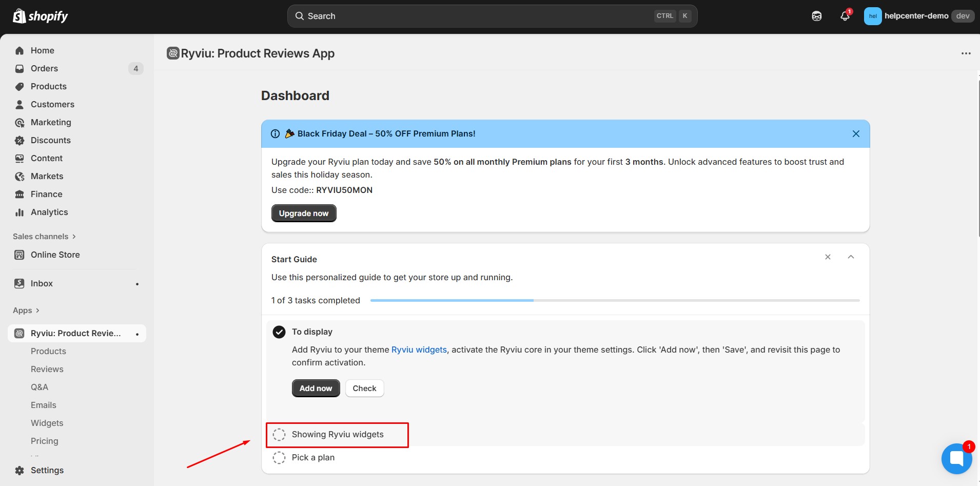Expand the Apps section
The height and width of the screenshot is (486, 980).
coord(26,310)
